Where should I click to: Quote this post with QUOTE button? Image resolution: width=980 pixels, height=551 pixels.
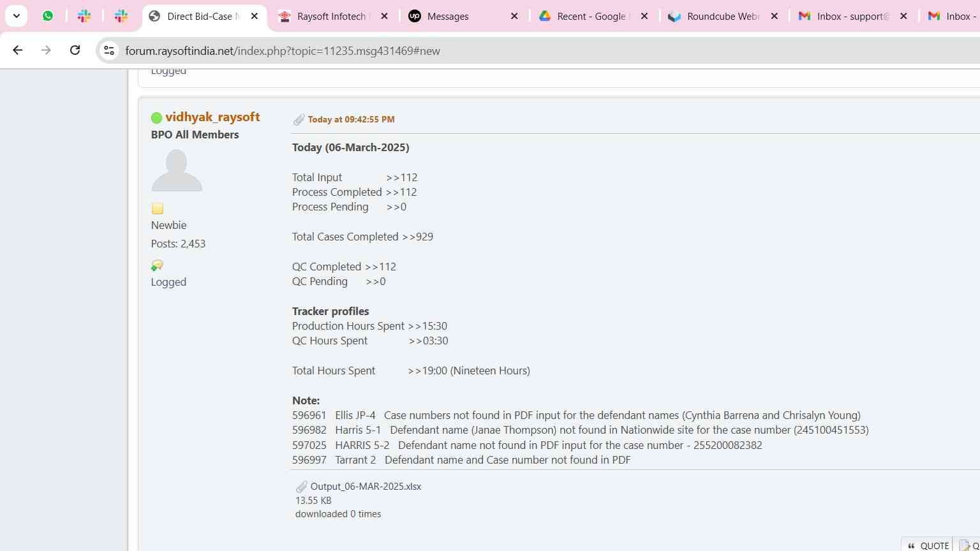click(x=928, y=545)
